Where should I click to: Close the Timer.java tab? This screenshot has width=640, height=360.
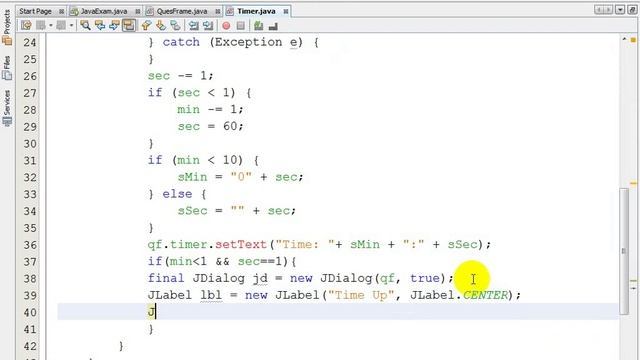pyautogui.click(x=286, y=11)
